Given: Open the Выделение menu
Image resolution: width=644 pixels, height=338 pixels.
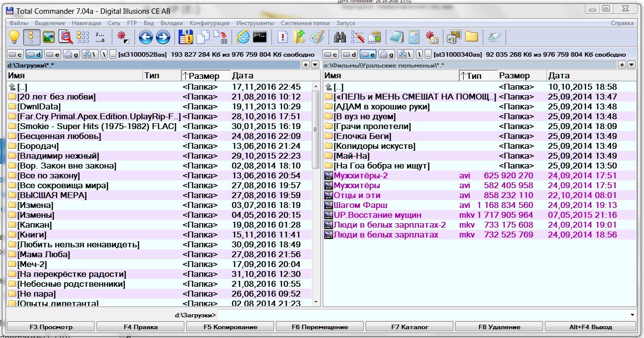Looking at the screenshot, I should (50, 23).
